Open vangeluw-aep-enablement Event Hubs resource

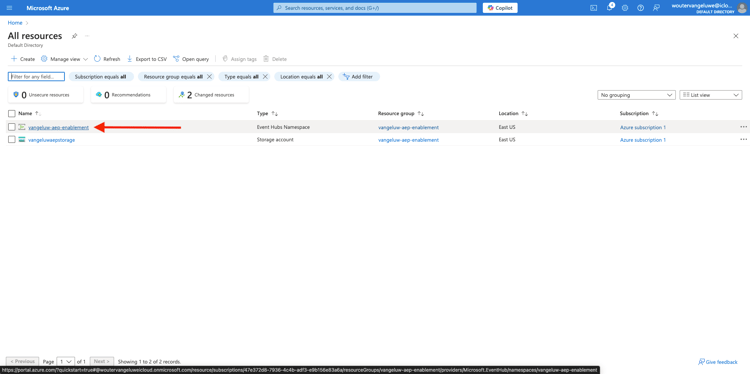tap(58, 127)
